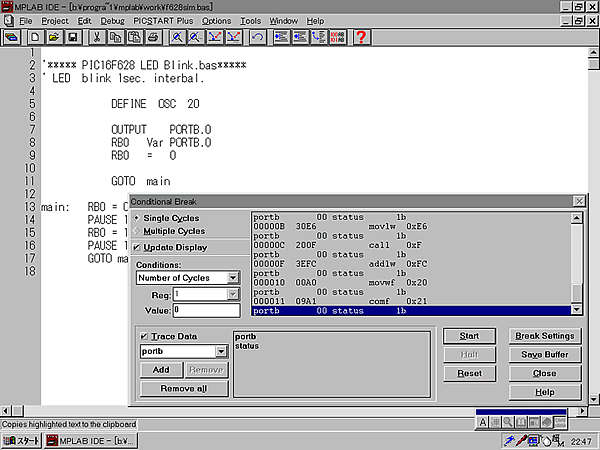Select the Multiple Cycles radio option
The image size is (600, 450).
pos(138,231)
